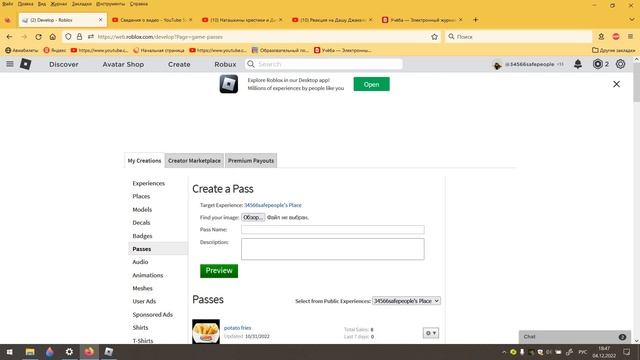Click the green Preview button
This screenshot has height=360, width=640.
(x=219, y=271)
